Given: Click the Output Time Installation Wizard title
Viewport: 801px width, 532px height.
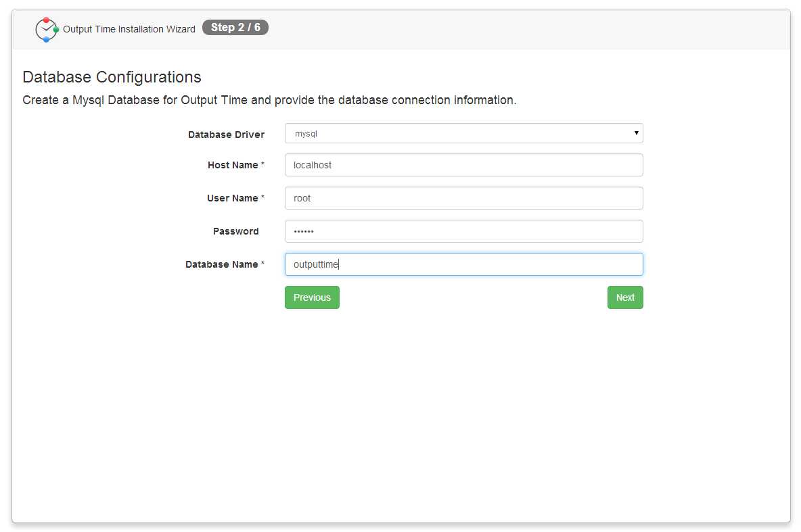Looking at the screenshot, I should pyautogui.click(x=129, y=29).
